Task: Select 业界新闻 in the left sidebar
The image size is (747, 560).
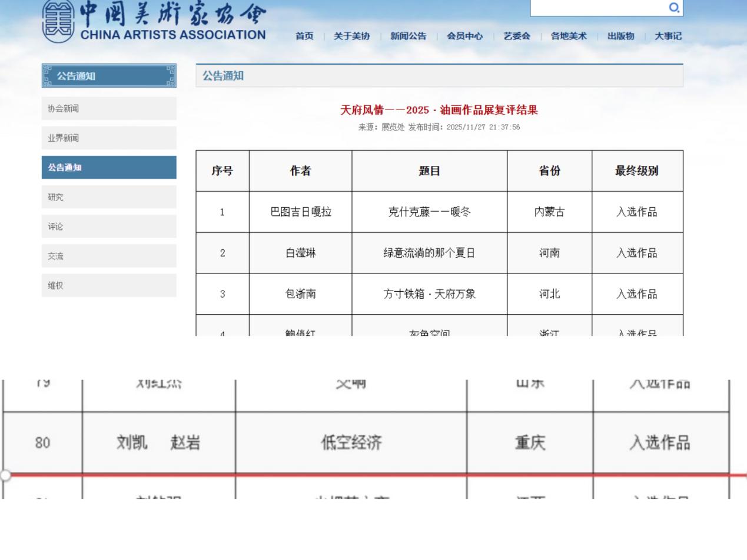Action: 109,138
